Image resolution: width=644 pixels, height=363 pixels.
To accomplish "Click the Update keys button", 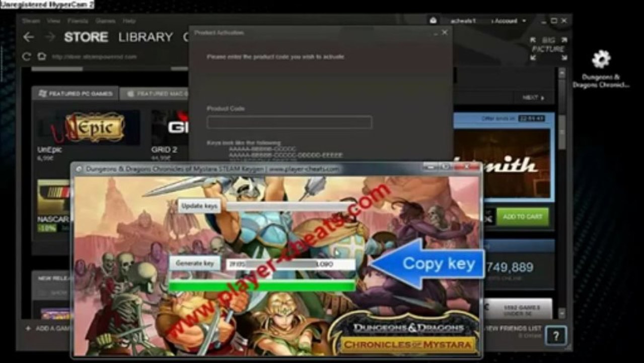I will tap(199, 206).
